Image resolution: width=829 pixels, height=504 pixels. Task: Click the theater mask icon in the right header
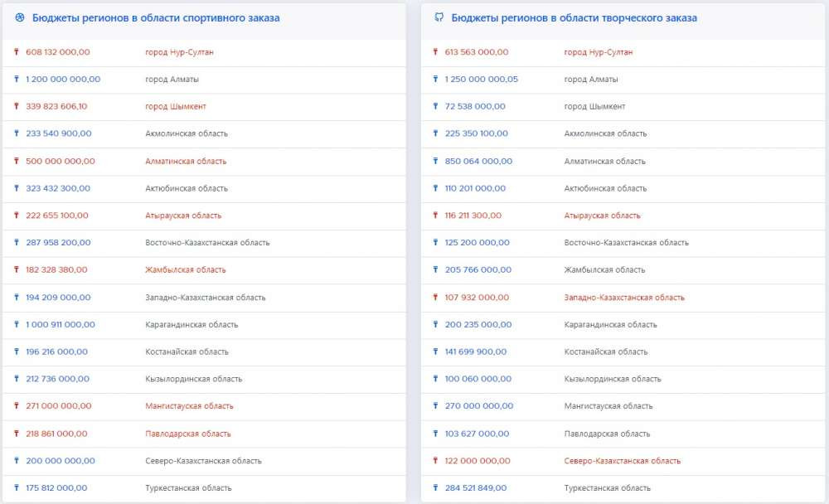tap(439, 17)
